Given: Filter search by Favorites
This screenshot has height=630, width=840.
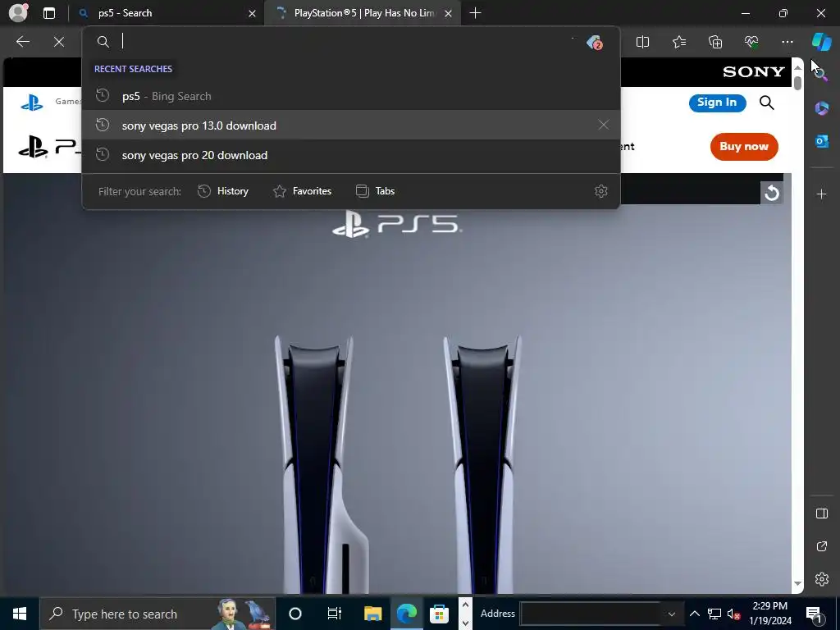Looking at the screenshot, I should 302,191.
